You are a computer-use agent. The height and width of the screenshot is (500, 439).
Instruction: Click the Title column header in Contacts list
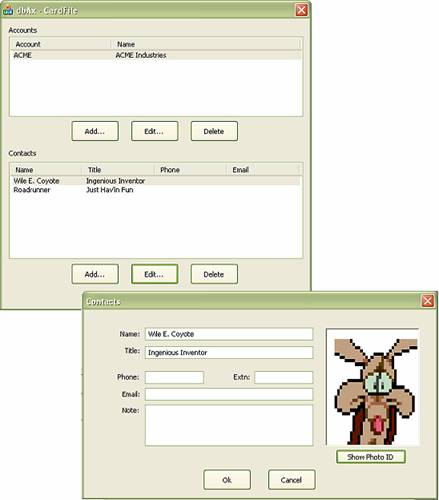(x=118, y=170)
